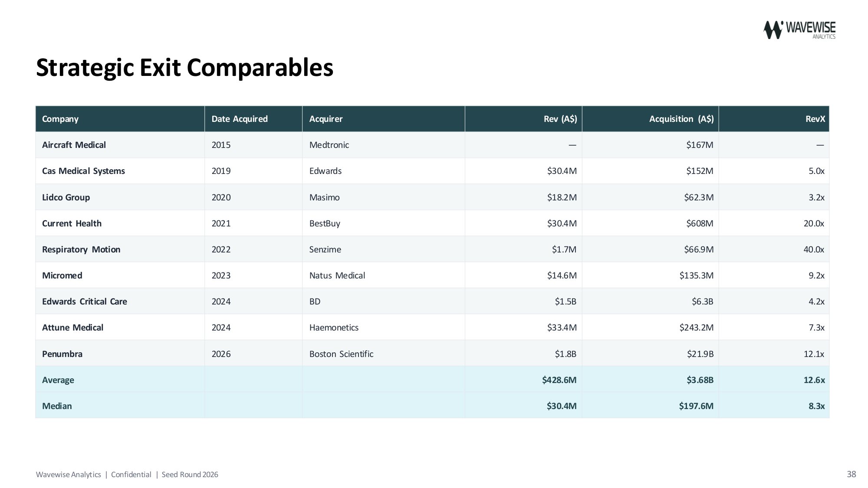Select the 'Strategic Exit Comparables' slide title
The height and width of the screenshot is (488, 868).
point(184,68)
